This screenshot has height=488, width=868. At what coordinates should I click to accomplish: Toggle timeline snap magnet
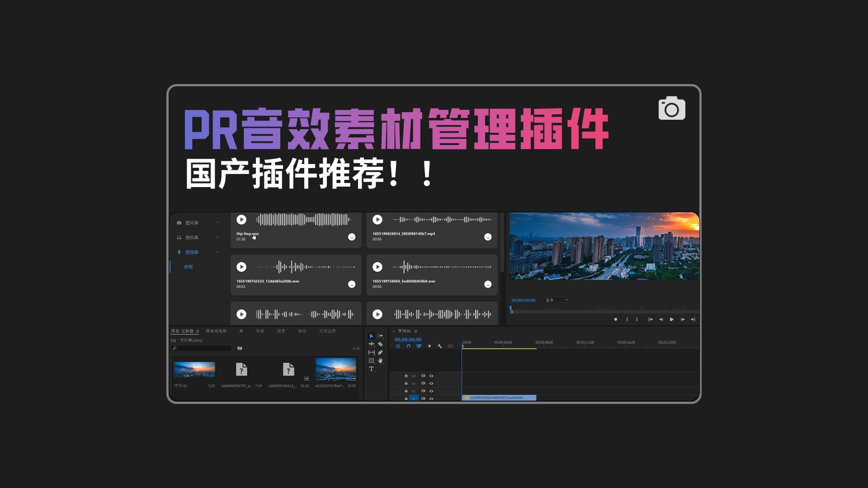tap(408, 346)
